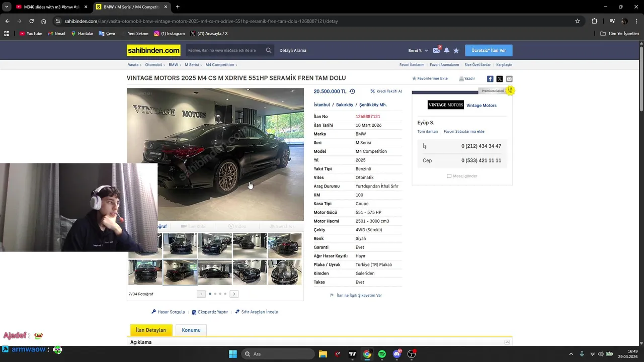644x362 pixels.
Task: Open File Explorer from taskbar
Action: point(323,354)
